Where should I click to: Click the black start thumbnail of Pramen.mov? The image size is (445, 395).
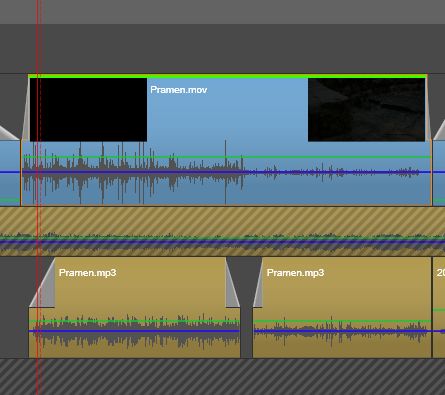(x=88, y=110)
